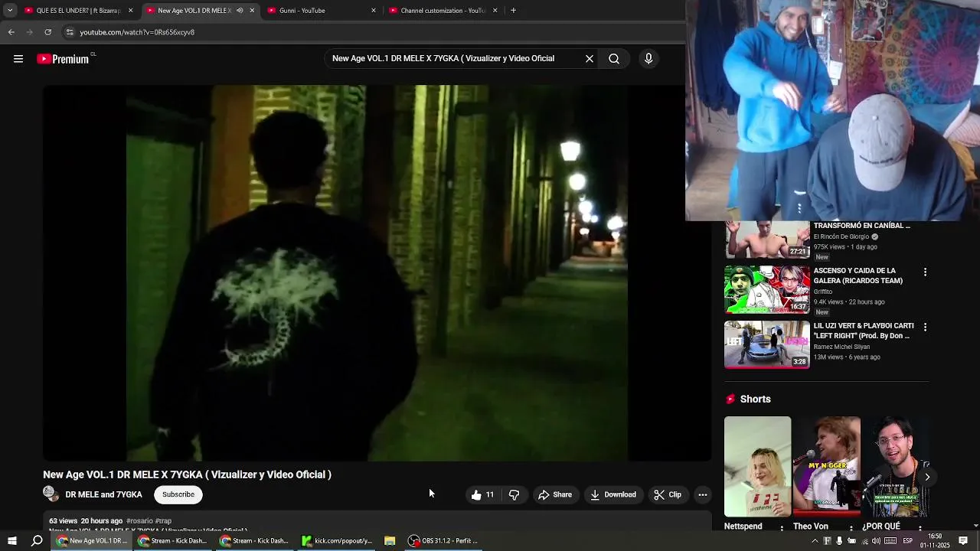The image size is (980, 551).
Task: Open the YouTube guide hamburger menu
Action: pyautogui.click(x=18, y=59)
